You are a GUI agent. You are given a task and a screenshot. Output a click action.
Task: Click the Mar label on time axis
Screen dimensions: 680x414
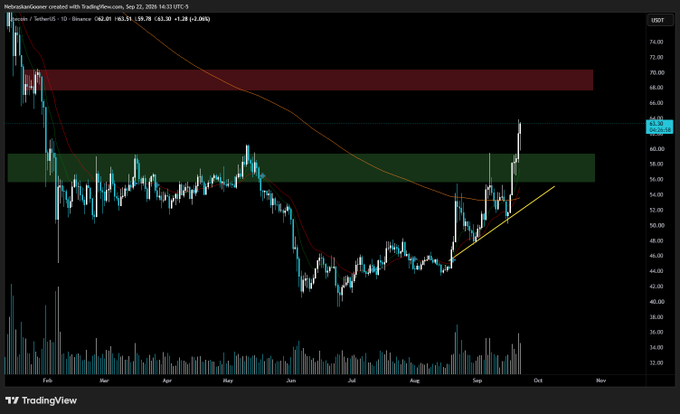104,381
